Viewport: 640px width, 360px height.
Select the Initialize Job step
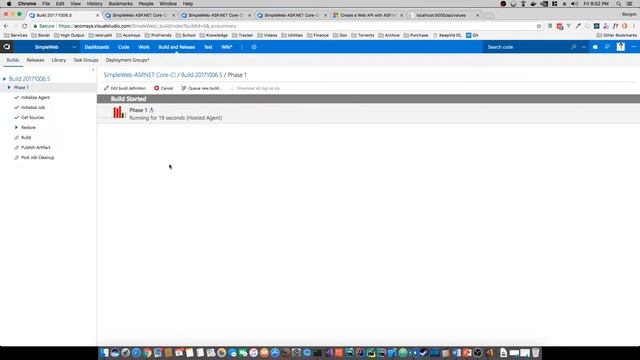point(33,107)
